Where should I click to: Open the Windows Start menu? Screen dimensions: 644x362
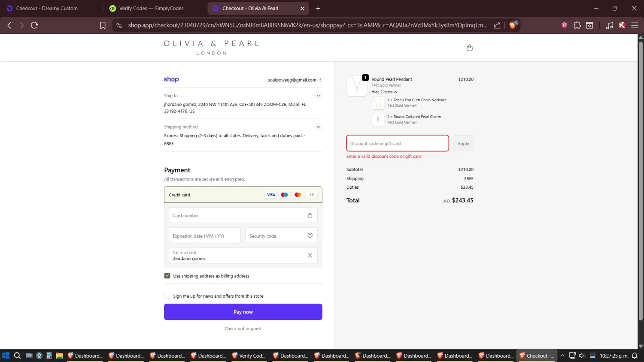(x=6, y=356)
